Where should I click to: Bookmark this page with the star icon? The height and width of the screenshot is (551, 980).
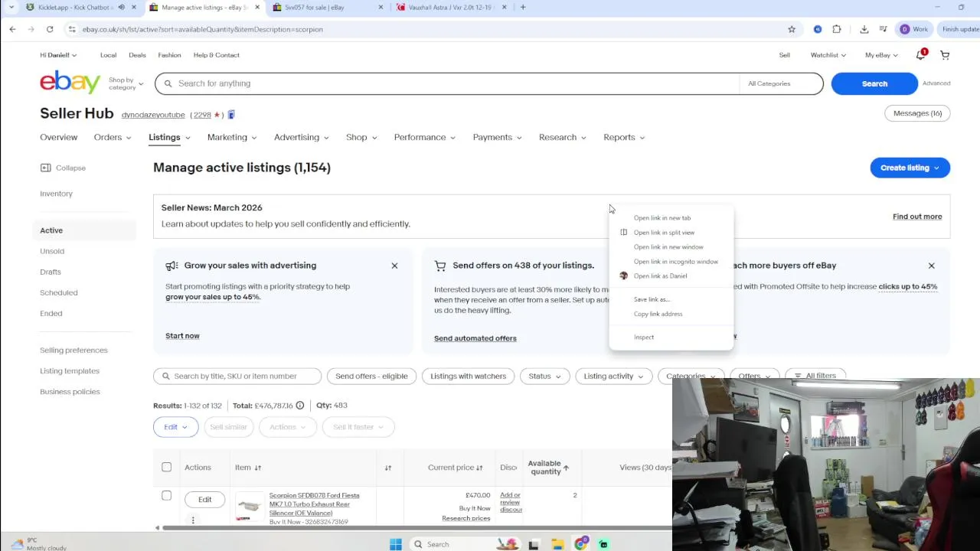[x=792, y=29]
